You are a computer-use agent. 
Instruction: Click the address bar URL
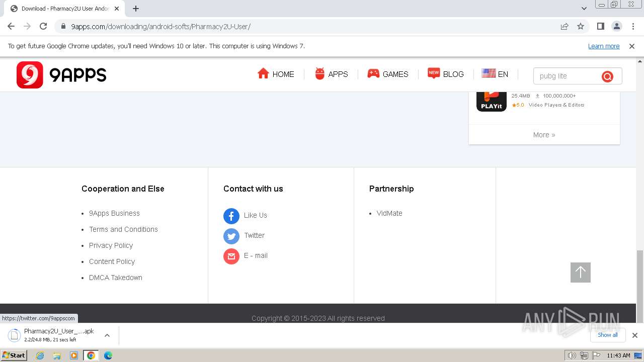[x=160, y=27]
